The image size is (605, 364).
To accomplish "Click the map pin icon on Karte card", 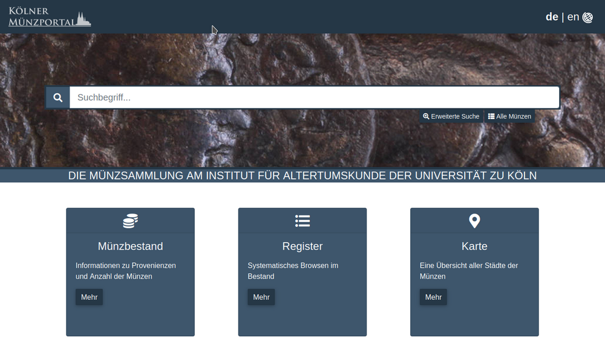I will click(474, 221).
